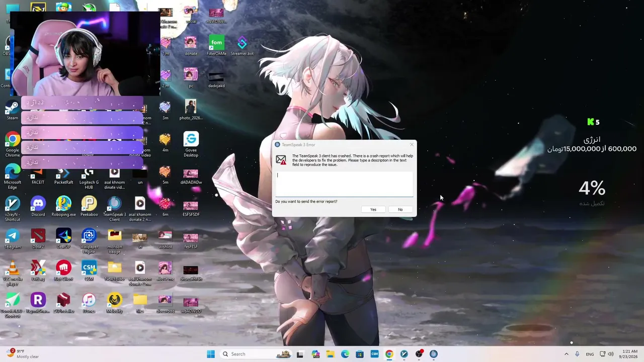Open Govee Desktop shortcut
644x362 pixels.
pos(191,144)
